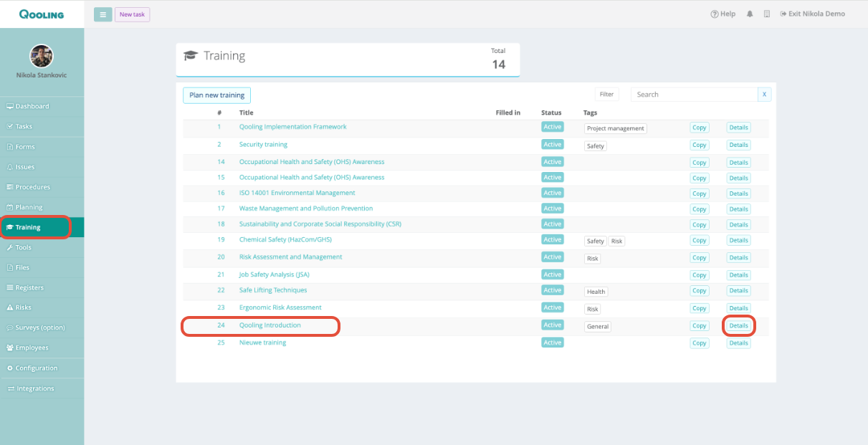Viewport: 868px width, 445px height.
Task: Focus the Search input field
Action: (x=694, y=94)
